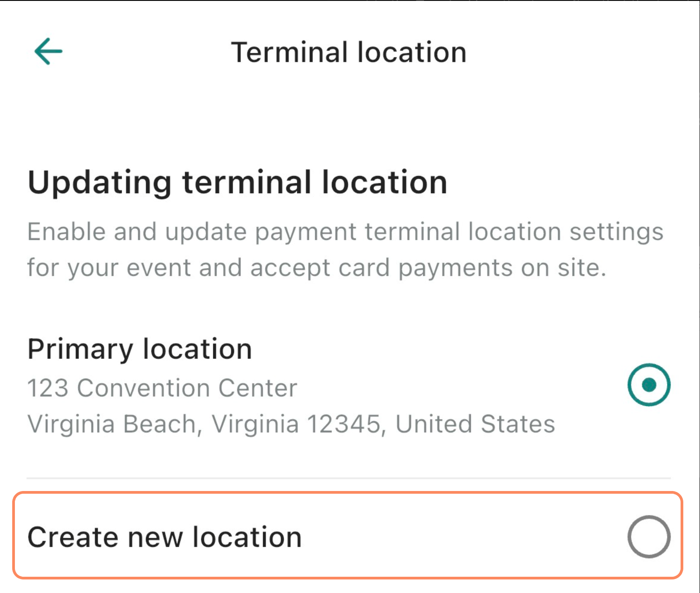This screenshot has height=593, width=700.
Task: Click the 123 Convention Center address line
Action: click(x=163, y=388)
